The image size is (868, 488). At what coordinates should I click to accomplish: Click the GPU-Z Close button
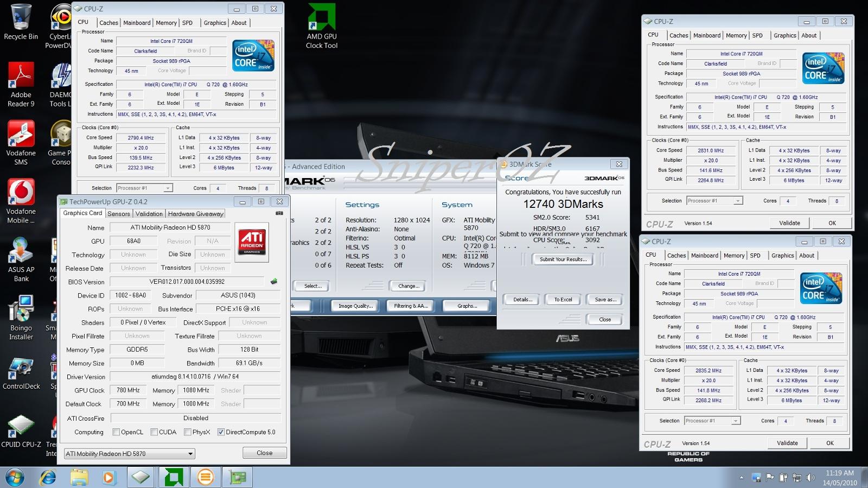(265, 453)
